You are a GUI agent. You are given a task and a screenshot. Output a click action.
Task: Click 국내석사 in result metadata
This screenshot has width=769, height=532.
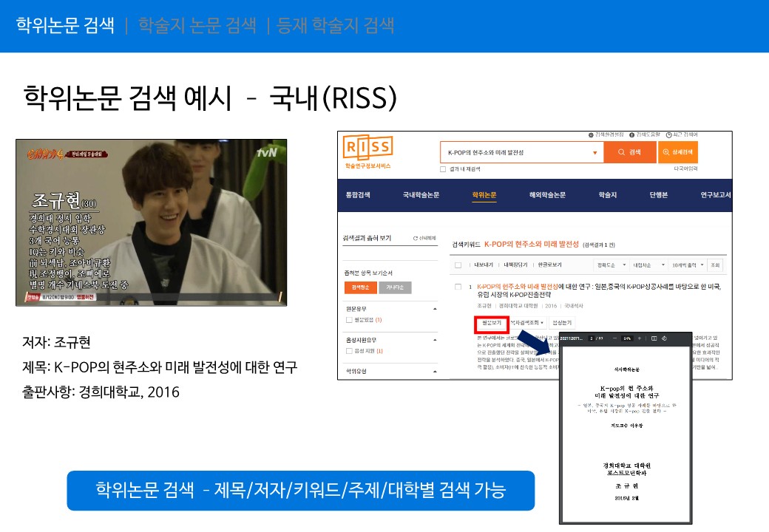tap(574, 306)
